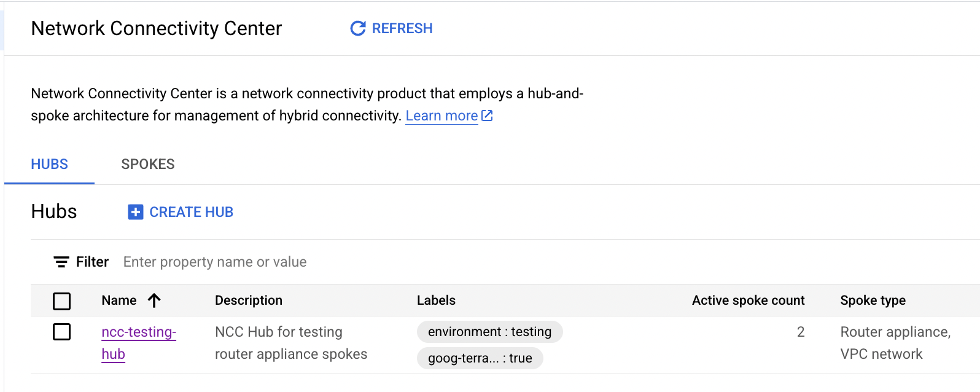Click the goog-terra... : true label chip
The width and height of the screenshot is (980, 392).
[480, 358]
